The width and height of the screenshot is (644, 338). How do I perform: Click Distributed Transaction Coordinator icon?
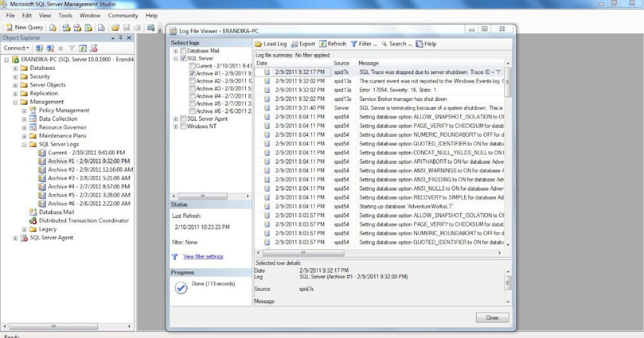point(33,221)
